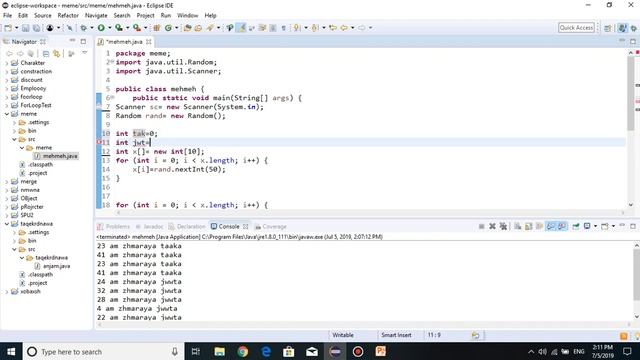Screen dimensions: 640x360
Task: Open New wizard dropdown arrow
Action: [x=16, y=28]
